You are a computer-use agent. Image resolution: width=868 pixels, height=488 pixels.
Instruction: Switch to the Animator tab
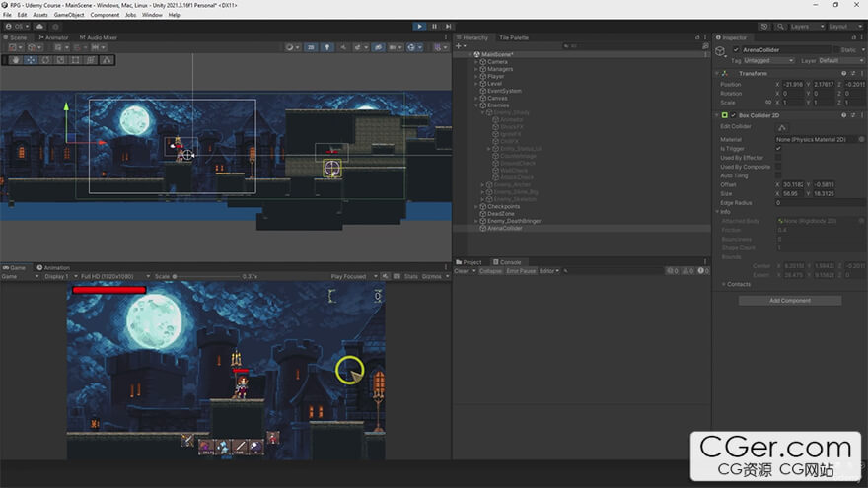(x=53, y=37)
